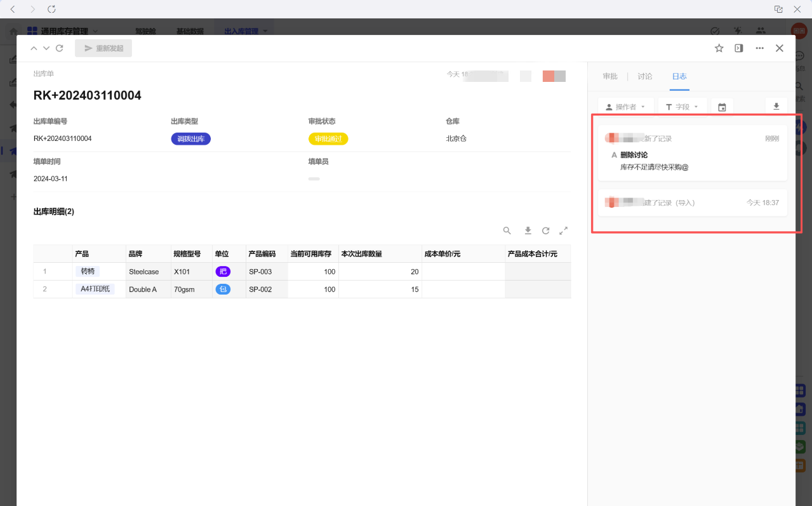This screenshot has height=506, width=812.
Task: Expand 出库明细 table to fullscreen
Action: [563, 230]
